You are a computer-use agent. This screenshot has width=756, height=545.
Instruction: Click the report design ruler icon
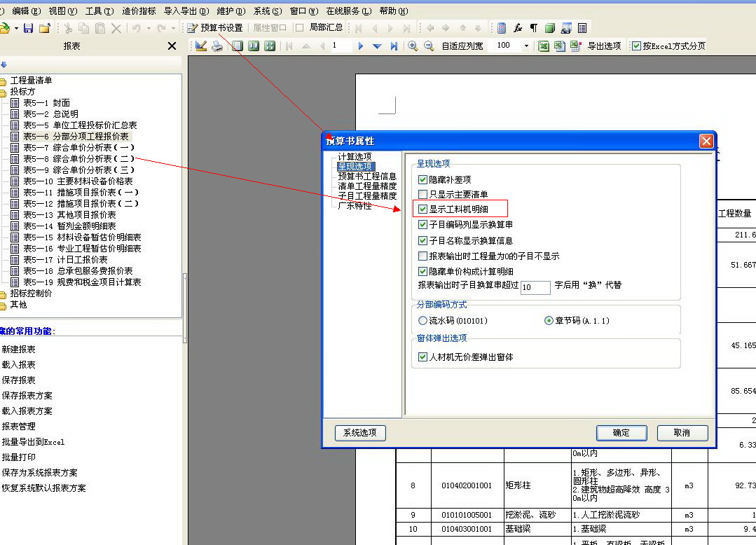coord(201,46)
